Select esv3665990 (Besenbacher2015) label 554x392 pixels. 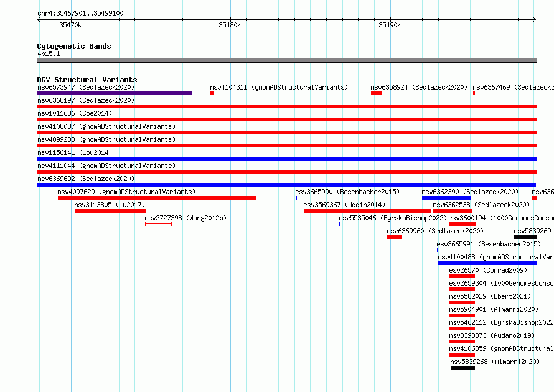pyautogui.click(x=347, y=192)
